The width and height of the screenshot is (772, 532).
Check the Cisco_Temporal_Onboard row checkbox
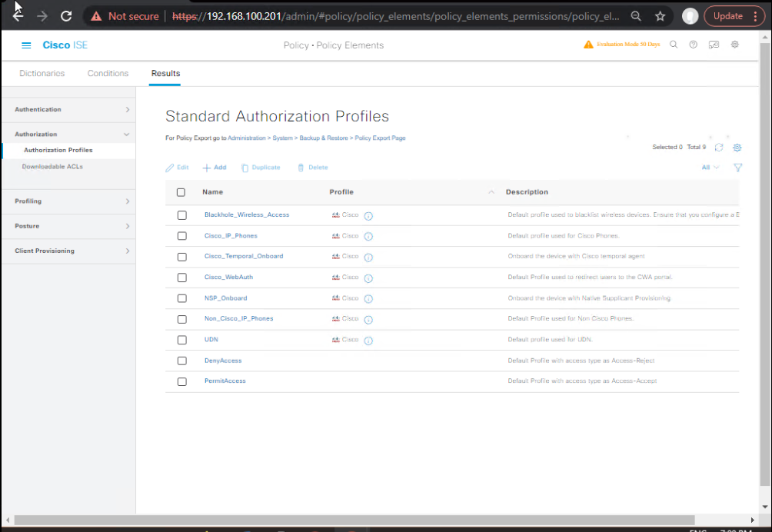point(182,257)
